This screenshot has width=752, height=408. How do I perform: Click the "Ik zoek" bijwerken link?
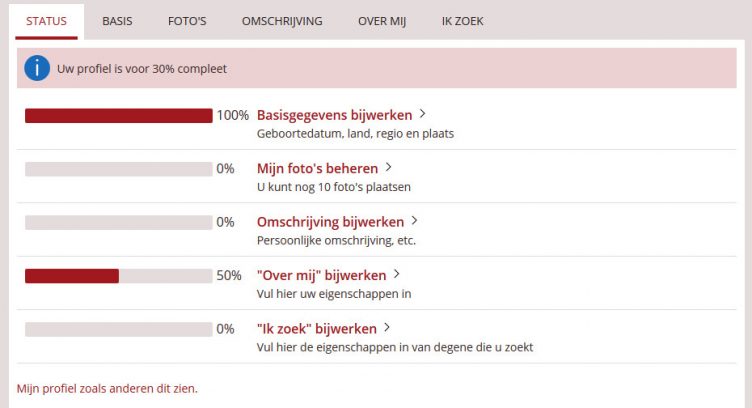click(317, 328)
